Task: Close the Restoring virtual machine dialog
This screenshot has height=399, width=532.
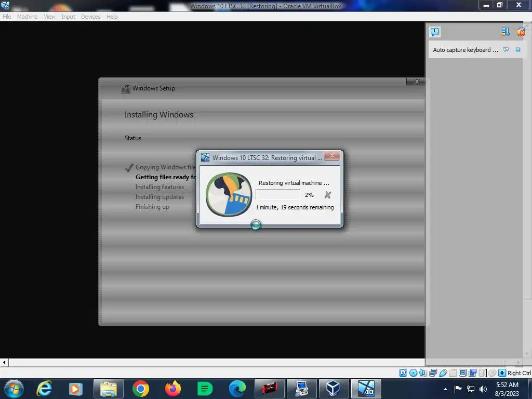Action: tap(332, 155)
